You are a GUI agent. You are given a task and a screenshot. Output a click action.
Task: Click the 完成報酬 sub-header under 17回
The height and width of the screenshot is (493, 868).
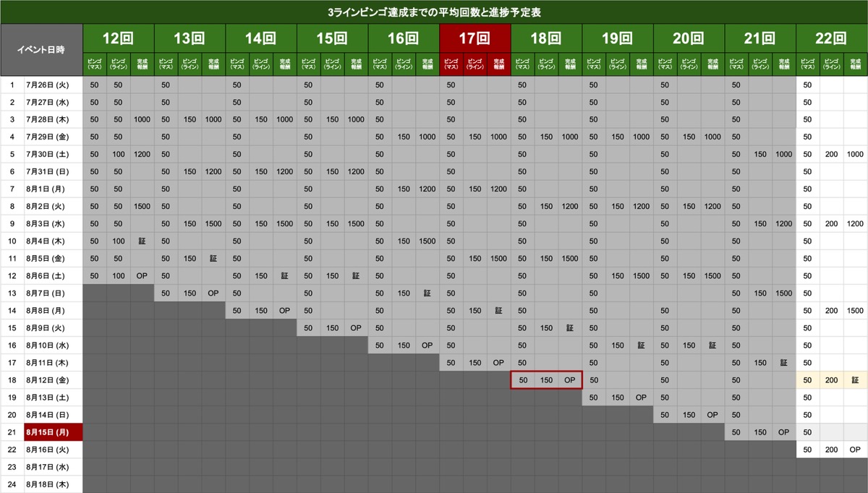click(x=498, y=64)
